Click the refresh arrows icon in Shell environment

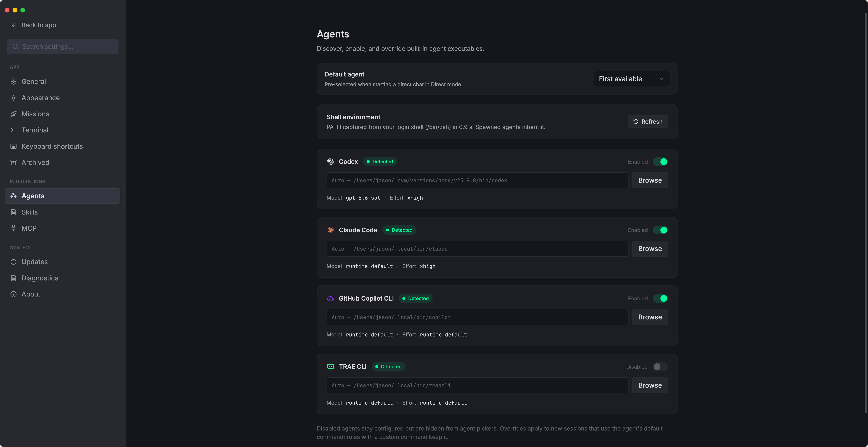[x=636, y=122]
